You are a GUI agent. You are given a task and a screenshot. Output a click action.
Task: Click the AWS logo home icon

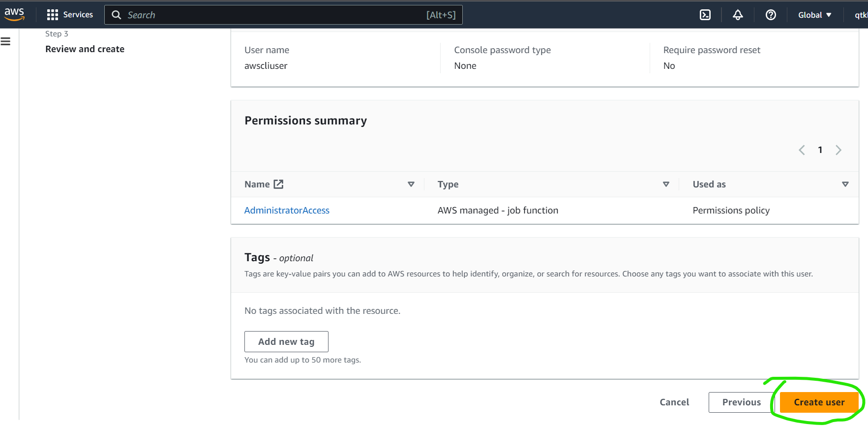click(x=14, y=14)
